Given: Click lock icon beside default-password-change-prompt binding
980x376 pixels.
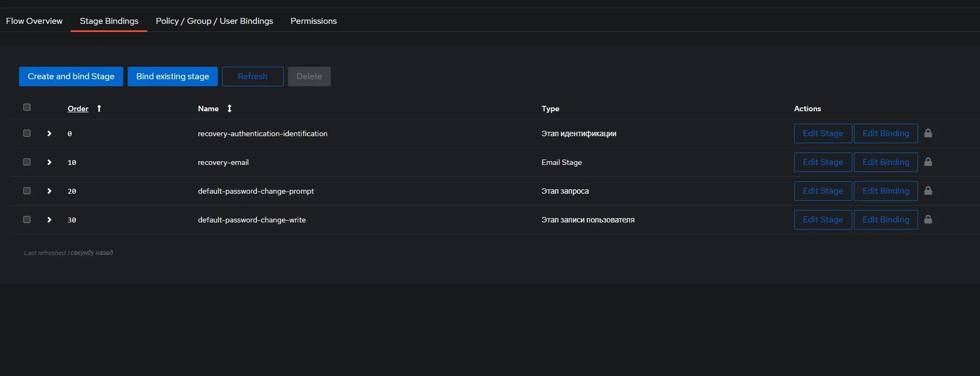Looking at the screenshot, I should pos(928,191).
